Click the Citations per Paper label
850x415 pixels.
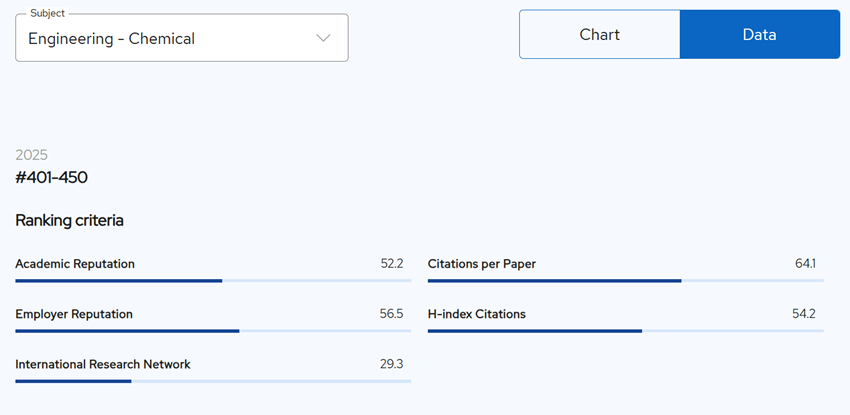pos(482,264)
